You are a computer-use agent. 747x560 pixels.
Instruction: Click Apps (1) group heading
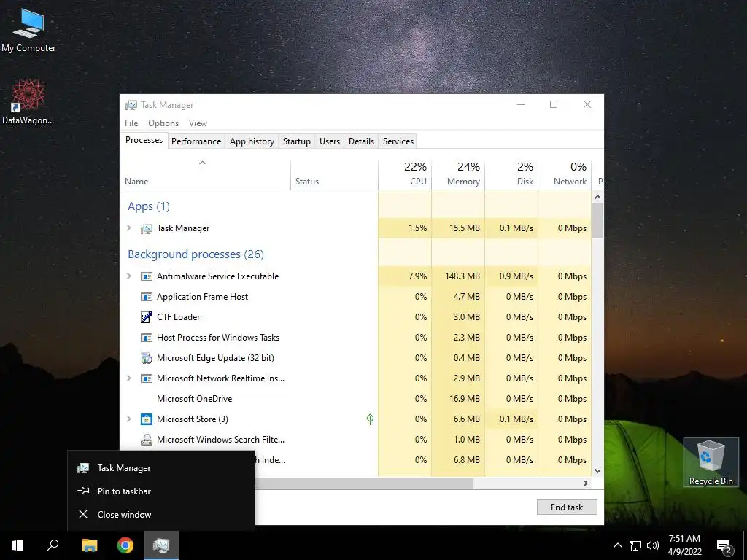[x=149, y=206]
